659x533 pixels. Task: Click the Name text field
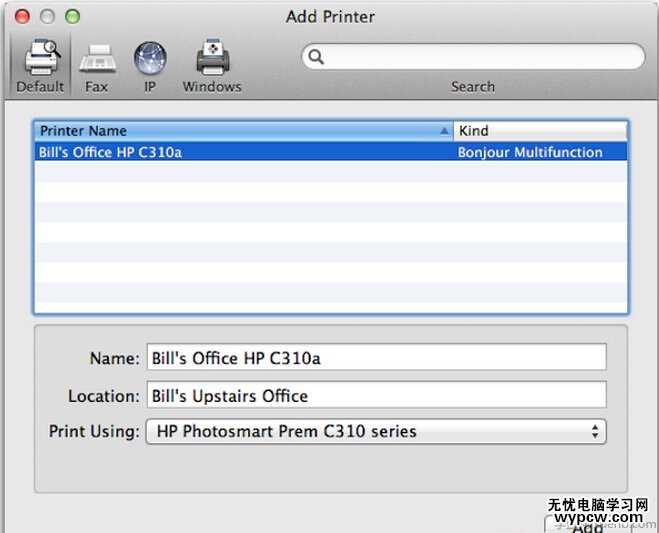coord(376,358)
